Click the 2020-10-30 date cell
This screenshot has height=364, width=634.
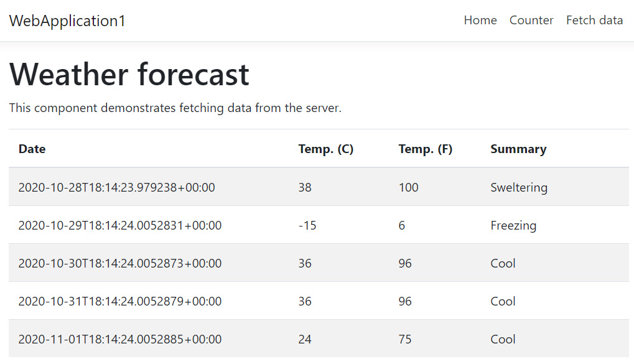120,263
